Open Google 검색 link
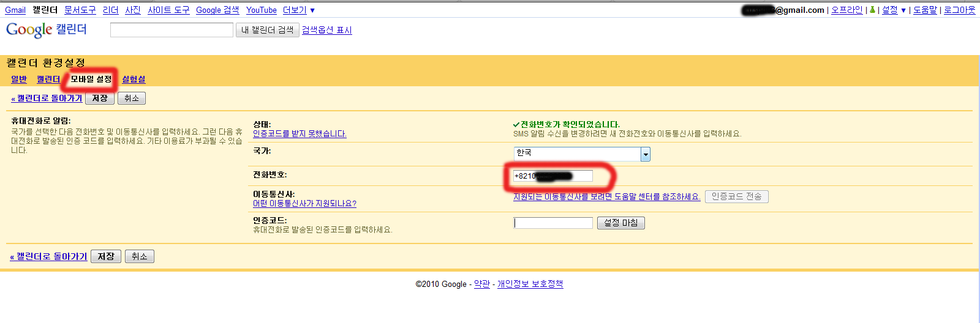Image resolution: width=980 pixels, height=323 pixels. coord(217,10)
